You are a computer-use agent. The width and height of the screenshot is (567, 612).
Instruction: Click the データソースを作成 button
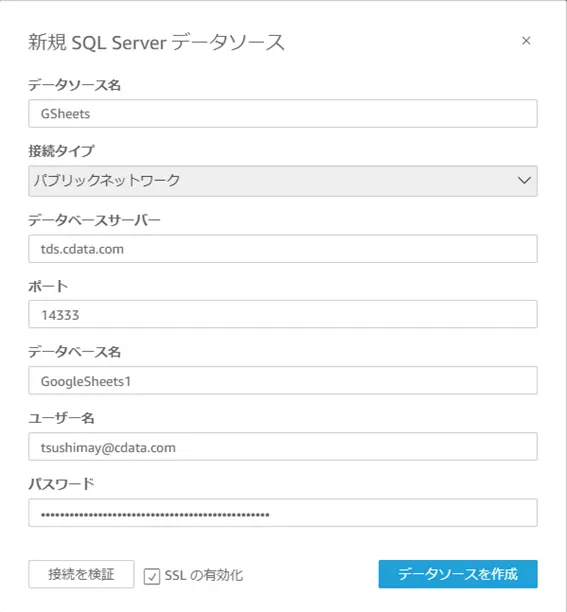point(458,574)
